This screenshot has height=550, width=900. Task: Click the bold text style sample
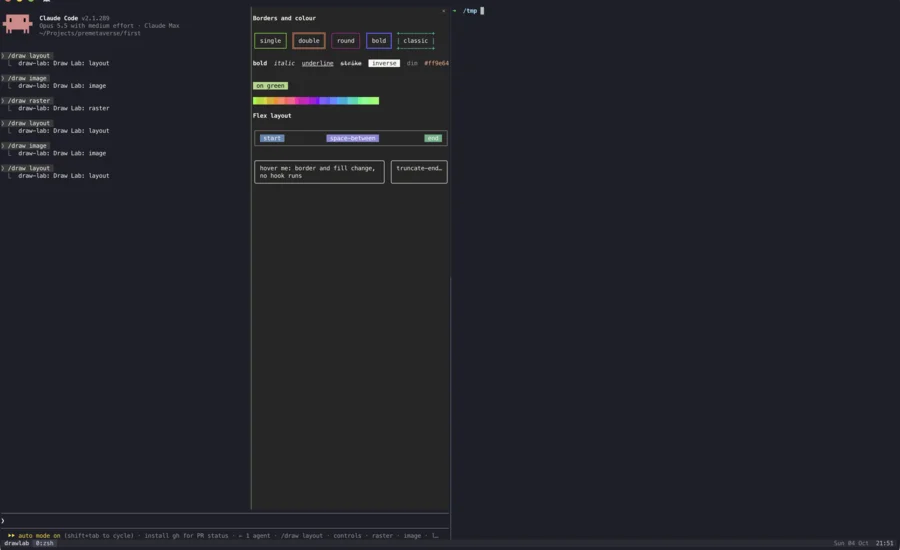tap(260, 63)
